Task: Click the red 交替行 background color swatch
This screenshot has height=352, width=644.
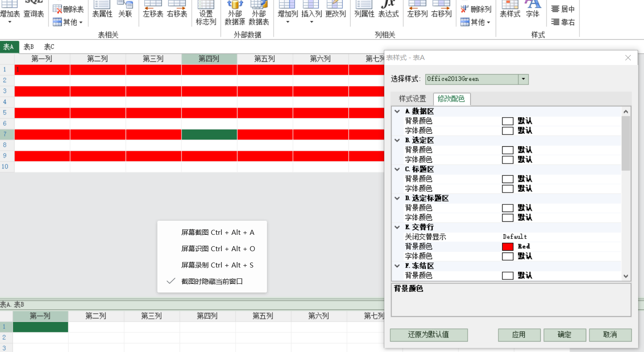Action: click(x=508, y=247)
